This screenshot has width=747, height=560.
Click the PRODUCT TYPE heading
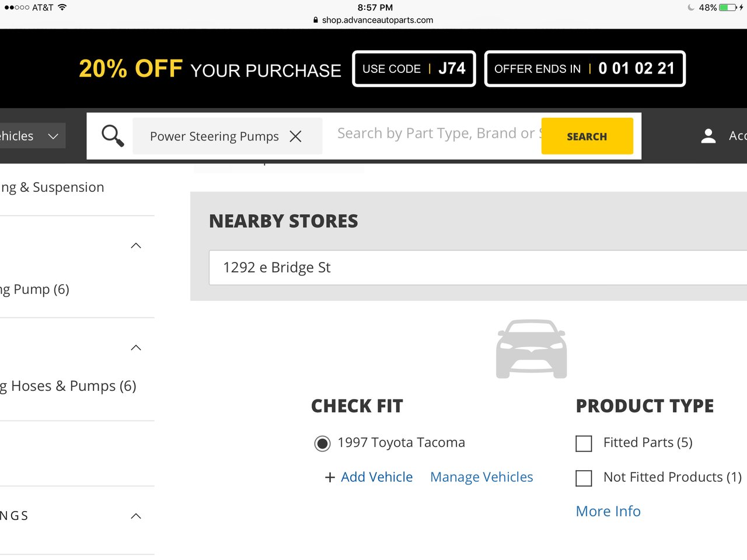(645, 406)
